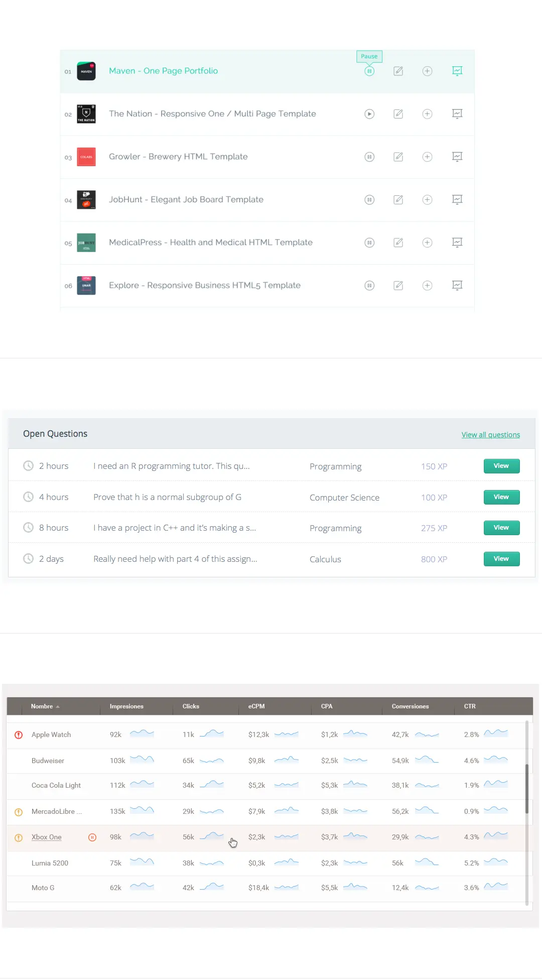542x980 pixels.
Task: Edit the Explore Business template entry
Action: (398, 286)
